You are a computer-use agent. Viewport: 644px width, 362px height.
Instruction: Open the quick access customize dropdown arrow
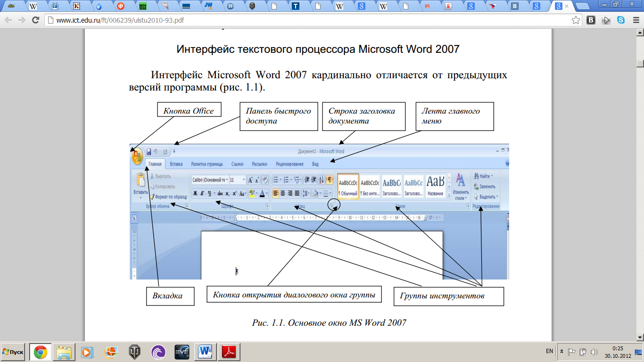pyautogui.click(x=174, y=151)
